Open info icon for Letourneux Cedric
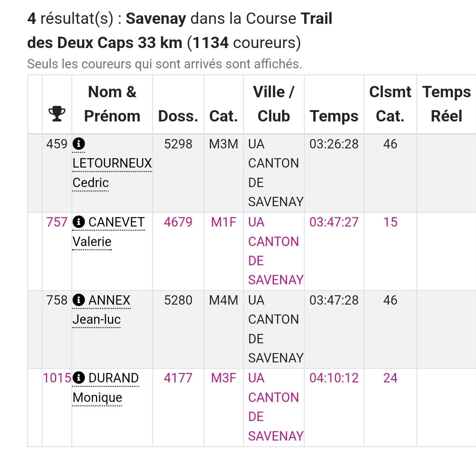476x455 pixels. pyautogui.click(x=79, y=144)
